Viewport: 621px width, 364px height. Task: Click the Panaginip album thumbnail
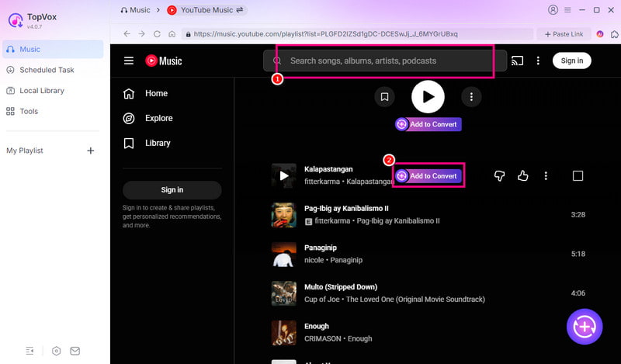click(x=284, y=254)
